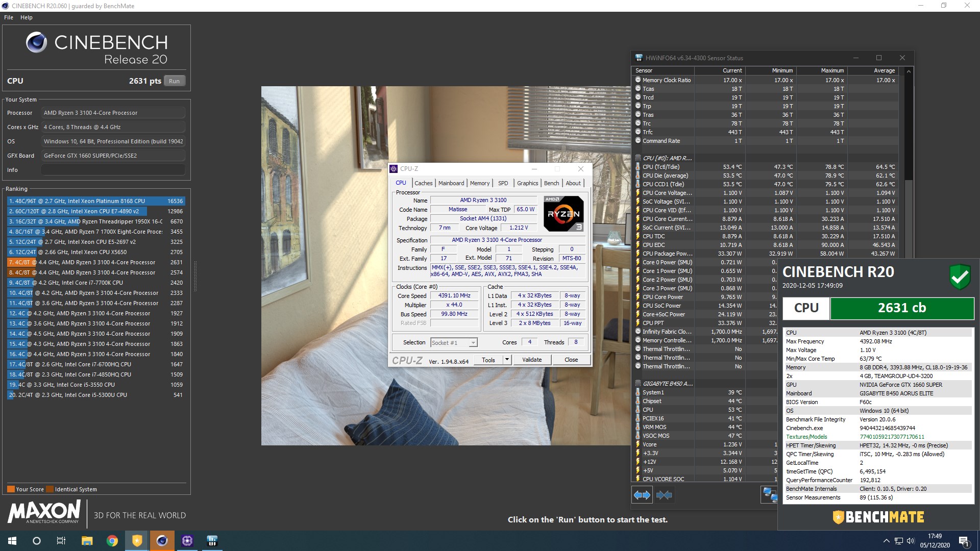Select ranking row 1 Intel Xeon Platinum 8168

tap(96, 201)
